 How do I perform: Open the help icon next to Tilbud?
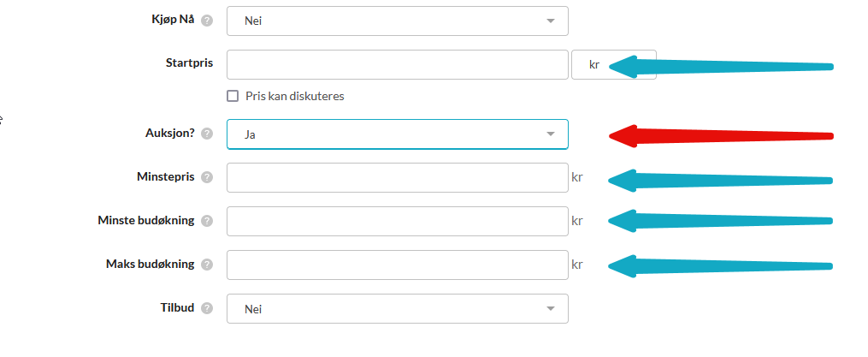click(207, 308)
